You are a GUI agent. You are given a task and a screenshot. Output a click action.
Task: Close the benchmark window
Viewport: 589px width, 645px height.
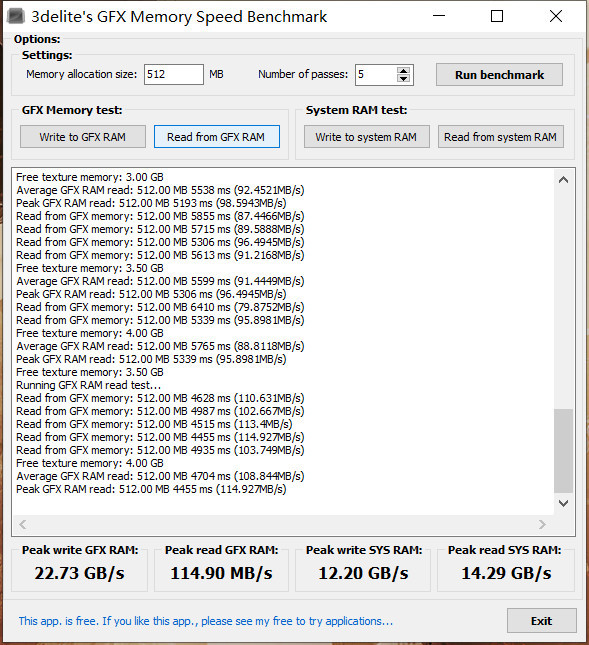556,16
